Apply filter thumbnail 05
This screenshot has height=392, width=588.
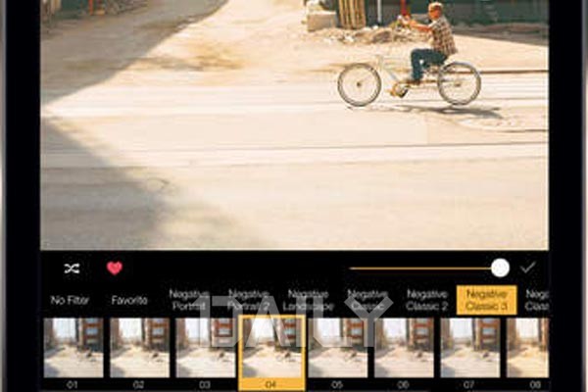pos(337,348)
